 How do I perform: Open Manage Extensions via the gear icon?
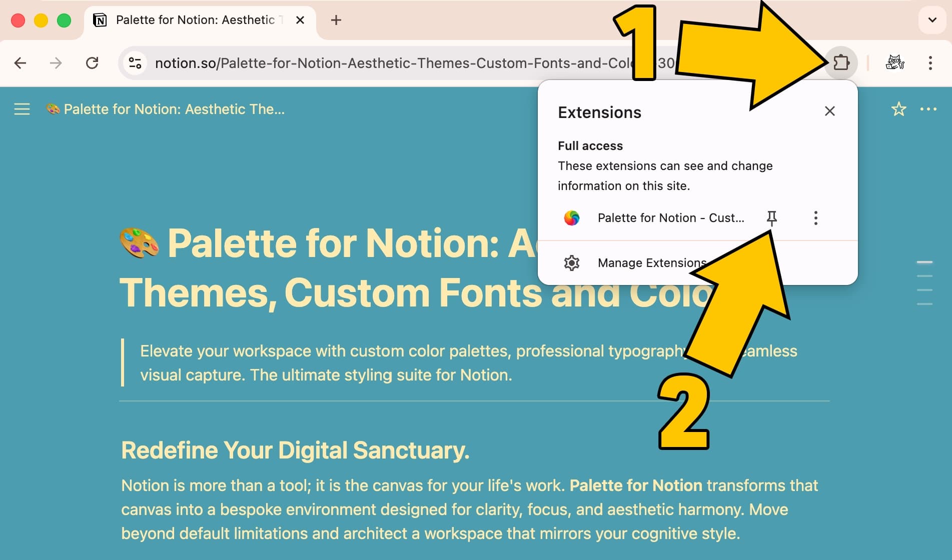coord(572,262)
